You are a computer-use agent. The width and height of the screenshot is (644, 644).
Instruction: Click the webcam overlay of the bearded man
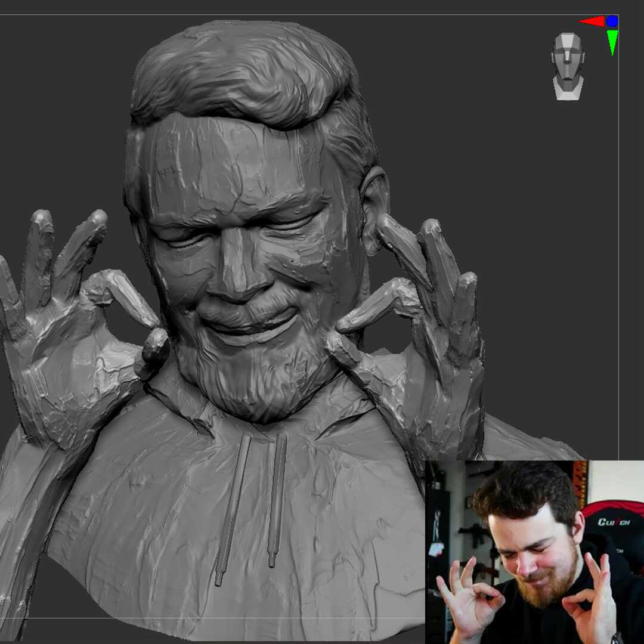point(534,552)
